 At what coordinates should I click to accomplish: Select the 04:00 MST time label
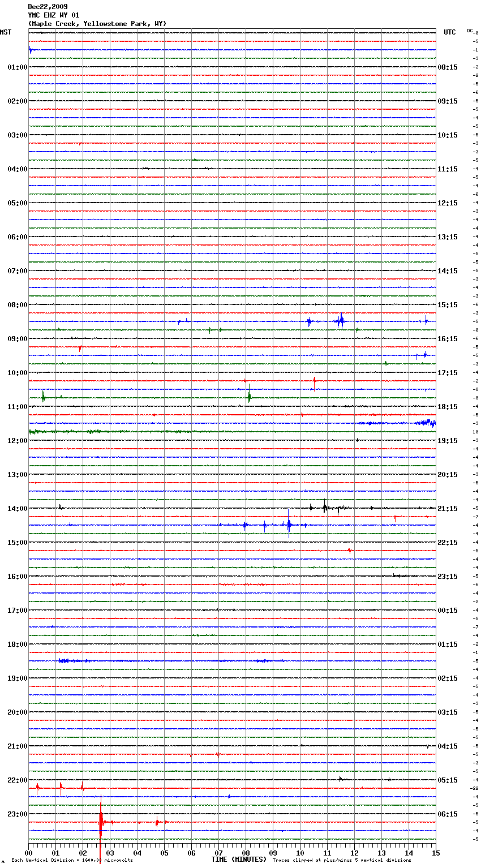point(18,169)
